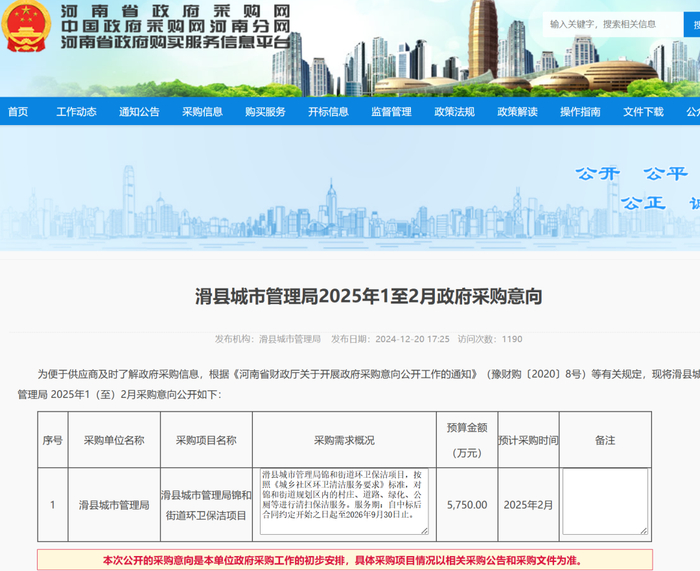Screen dimensions: 700x571
Task: Click the 预算金额(万元) column header
Action: (467, 440)
